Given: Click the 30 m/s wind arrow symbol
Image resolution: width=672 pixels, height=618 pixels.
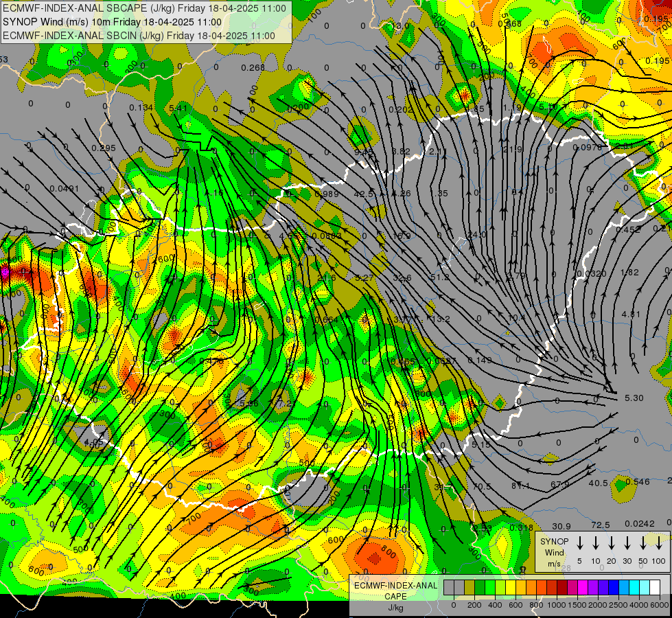Looking at the screenshot, I should pyautogui.click(x=627, y=543).
